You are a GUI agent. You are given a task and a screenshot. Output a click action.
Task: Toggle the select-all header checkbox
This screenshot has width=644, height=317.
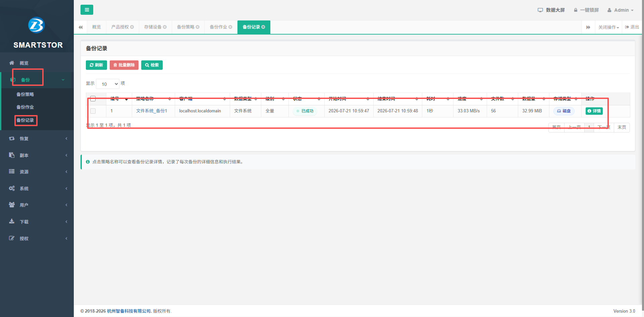click(x=93, y=99)
